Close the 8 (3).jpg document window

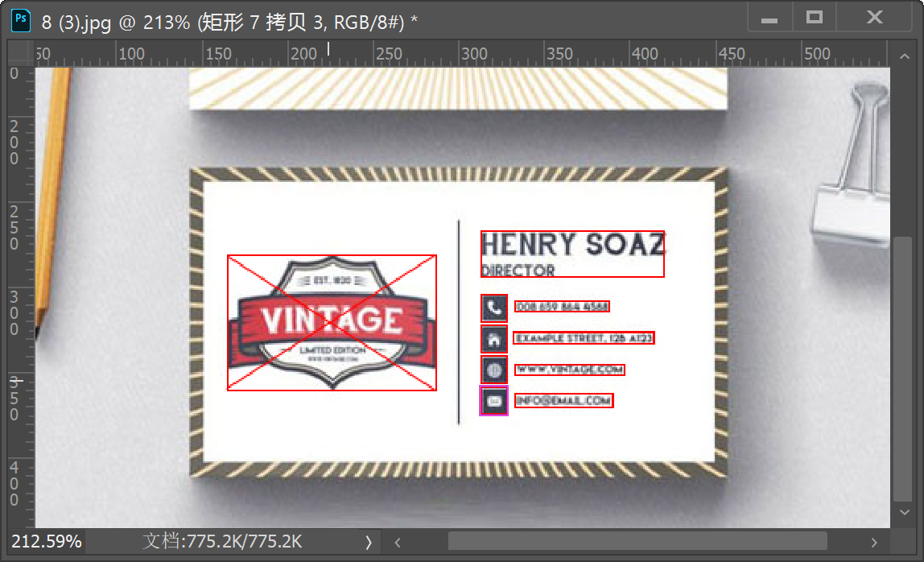pos(874,17)
